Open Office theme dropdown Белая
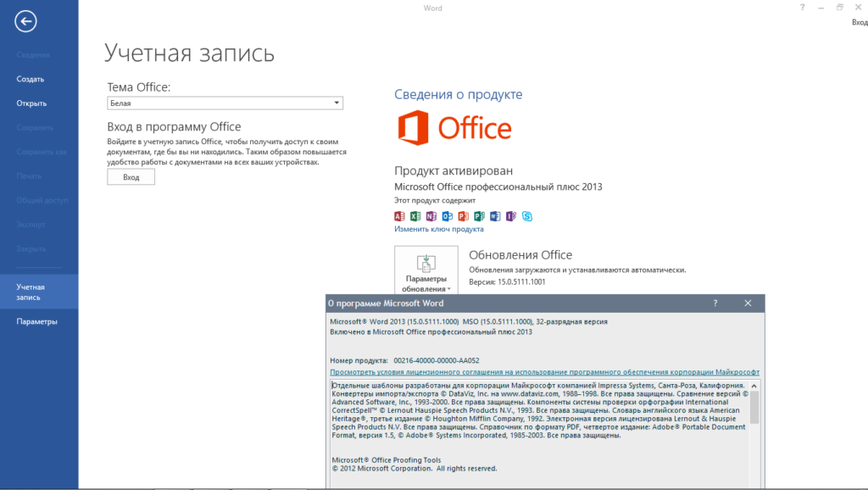 tap(225, 103)
